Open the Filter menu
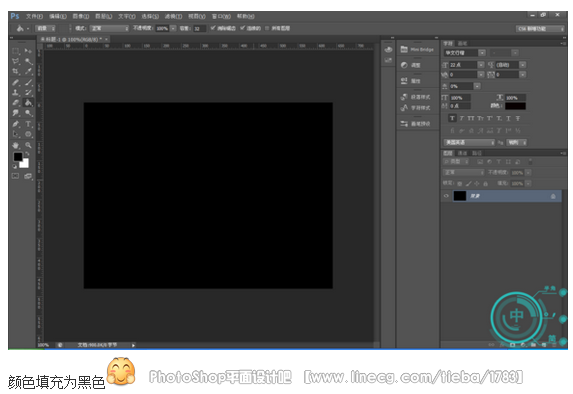Viewport: 573px width, 394px height. (173, 16)
